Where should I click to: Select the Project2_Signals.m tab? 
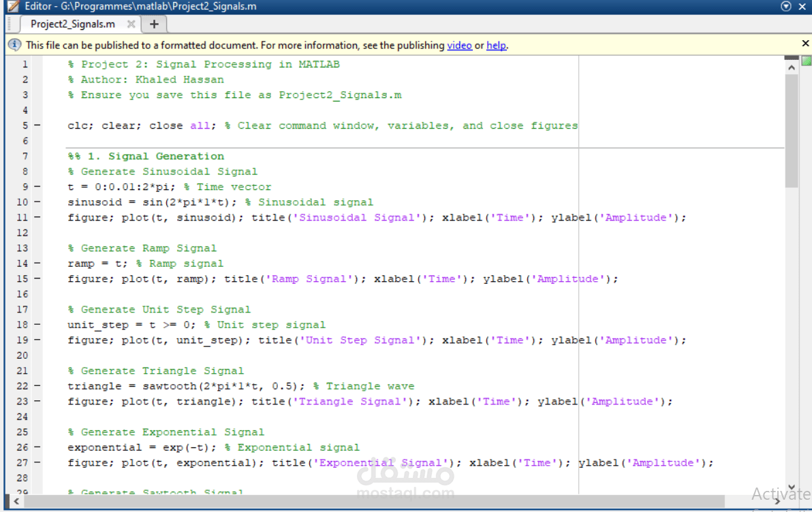click(x=72, y=23)
